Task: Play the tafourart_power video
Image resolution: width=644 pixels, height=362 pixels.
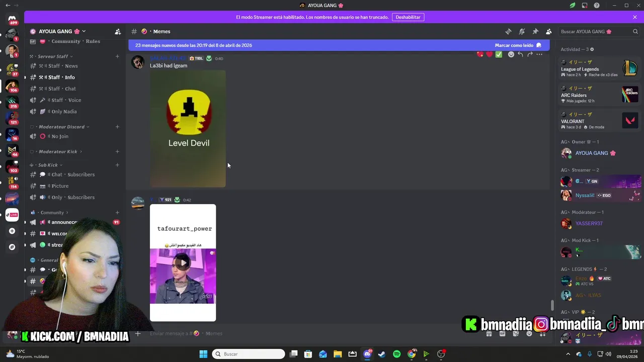Action: [183, 262]
